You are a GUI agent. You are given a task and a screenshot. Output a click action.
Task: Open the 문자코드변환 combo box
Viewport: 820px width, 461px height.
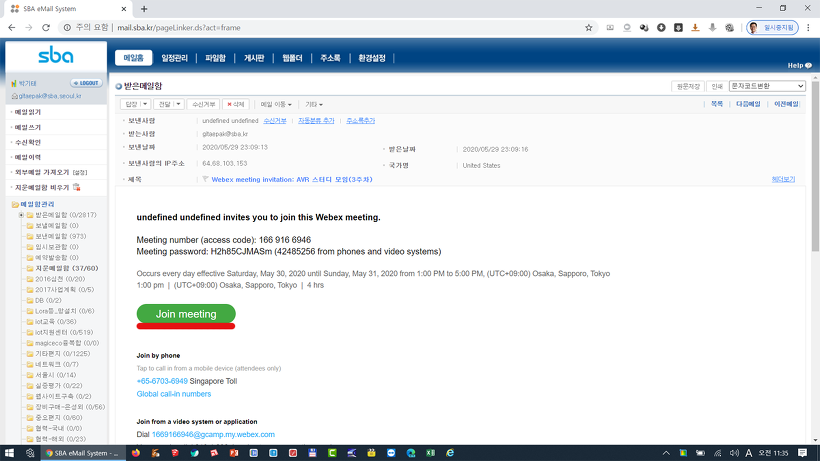[767, 86]
